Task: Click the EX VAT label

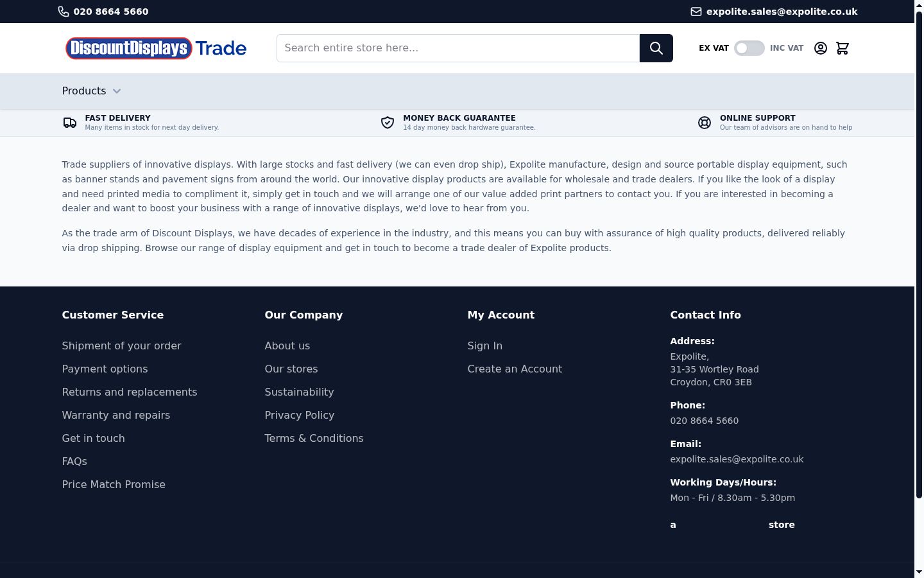Action: pos(714,48)
